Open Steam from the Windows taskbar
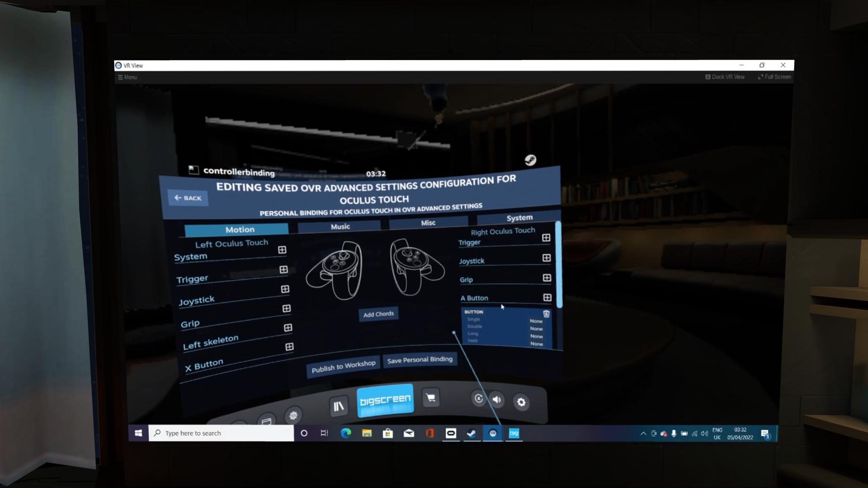 [x=472, y=433]
